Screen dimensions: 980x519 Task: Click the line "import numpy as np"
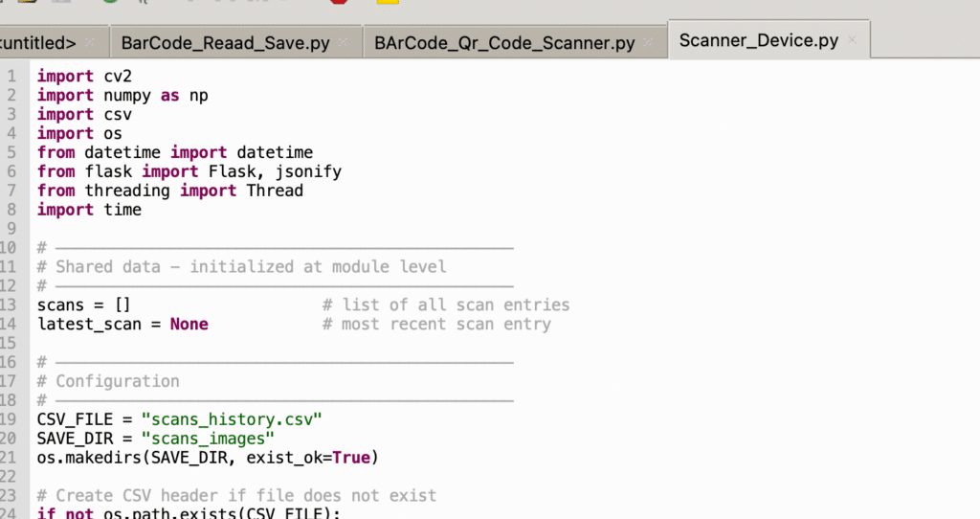(x=122, y=96)
